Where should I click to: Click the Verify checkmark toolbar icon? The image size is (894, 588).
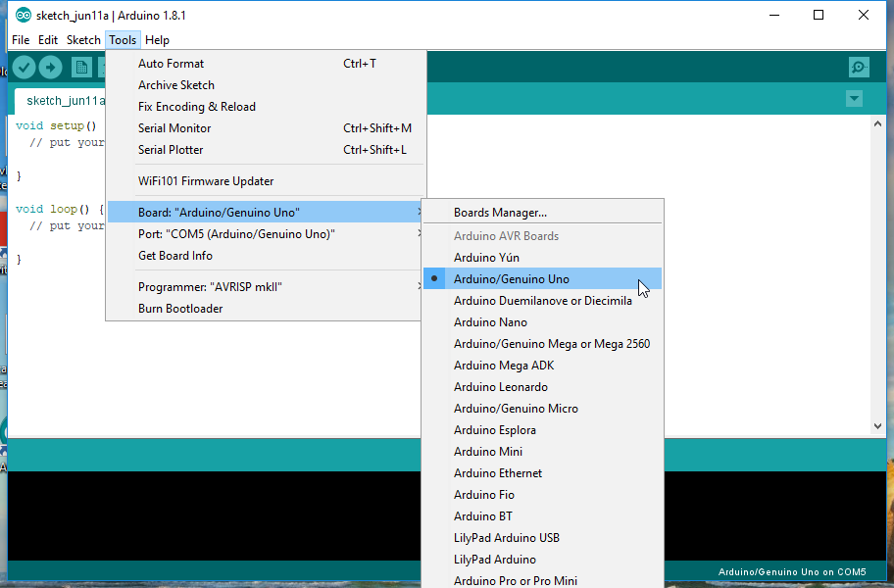tap(24, 68)
